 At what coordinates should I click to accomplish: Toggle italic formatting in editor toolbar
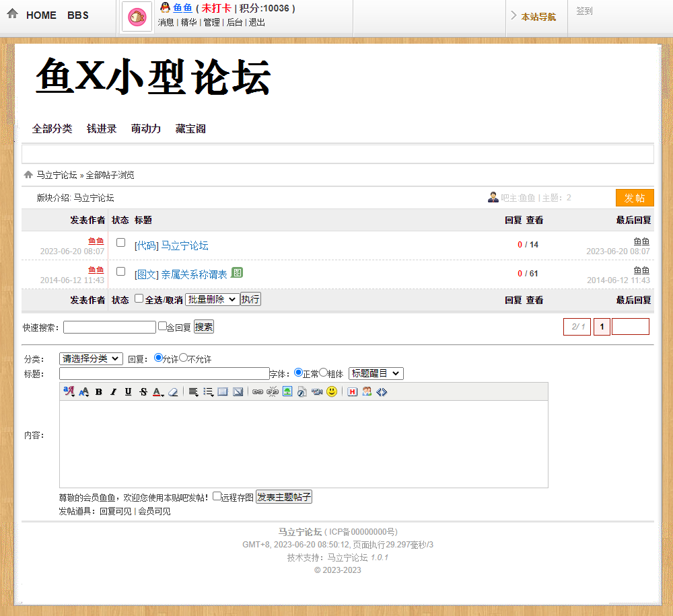[113, 391]
